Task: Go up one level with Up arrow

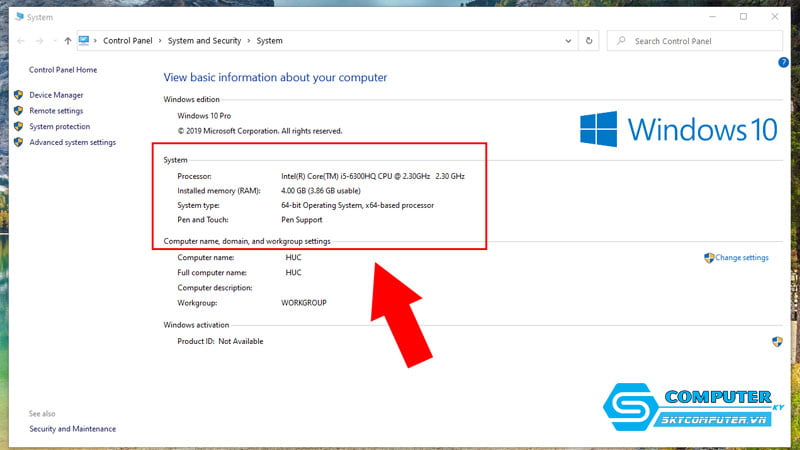Action: [x=68, y=41]
